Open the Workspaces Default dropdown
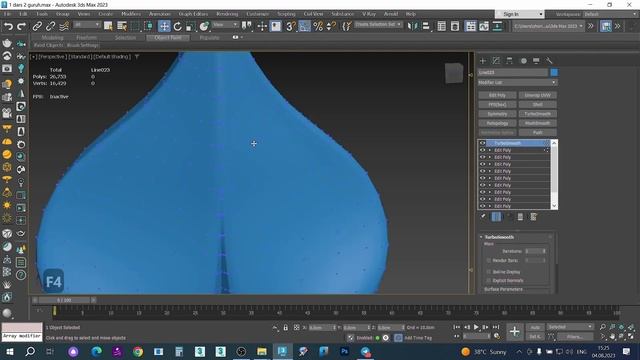This screenshot has height=360, width=640. (x=610, y=14)
